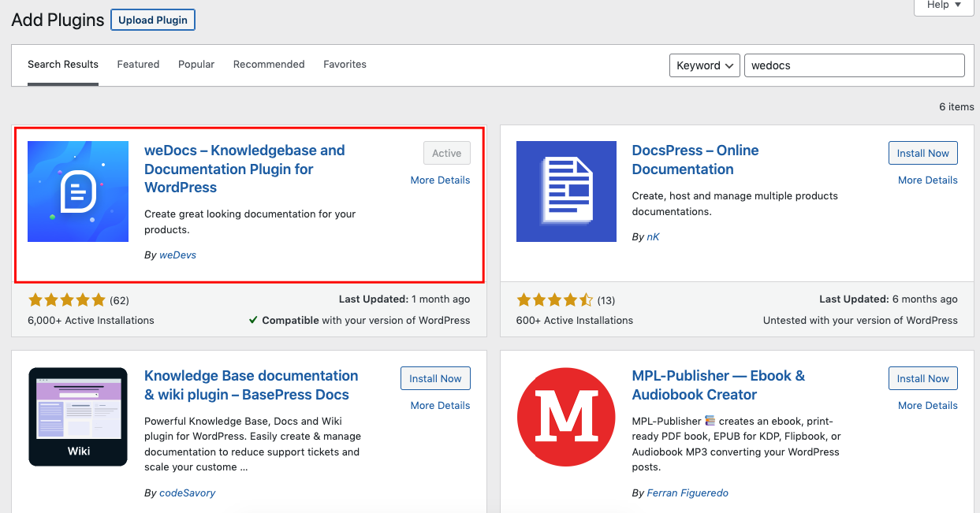Visit the codeSavory author link
The width and height of the screenshot is (980, 513).
tap(187, 493)
